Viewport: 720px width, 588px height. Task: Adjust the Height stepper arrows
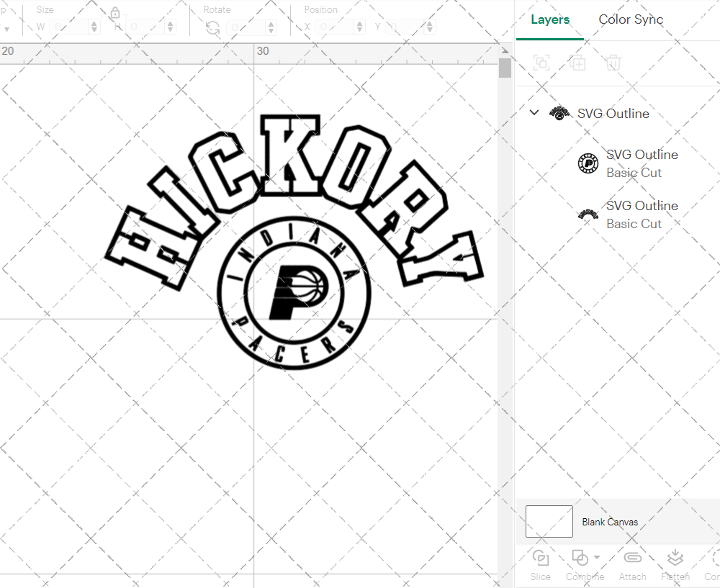pos(171,27)
